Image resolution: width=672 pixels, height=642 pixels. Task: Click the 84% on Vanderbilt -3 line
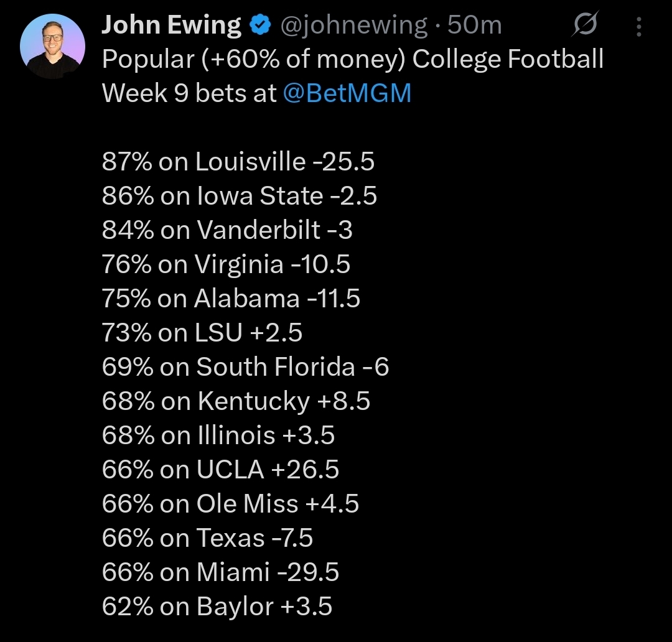coord(227,230)
